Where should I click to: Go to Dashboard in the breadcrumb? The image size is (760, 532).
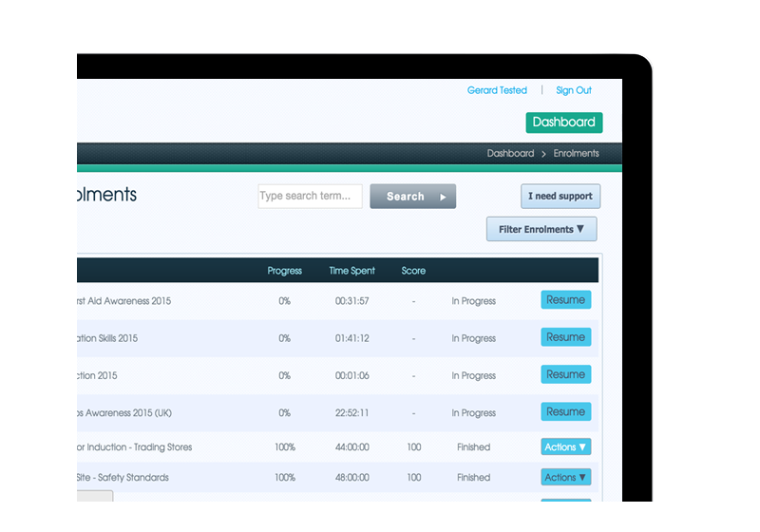pos(510,153)
